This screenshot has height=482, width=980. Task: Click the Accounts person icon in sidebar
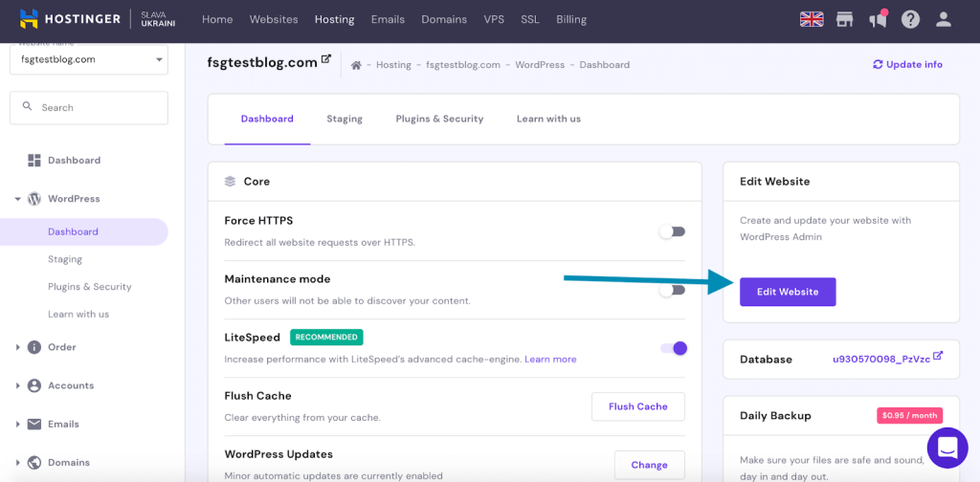(33, 385)
